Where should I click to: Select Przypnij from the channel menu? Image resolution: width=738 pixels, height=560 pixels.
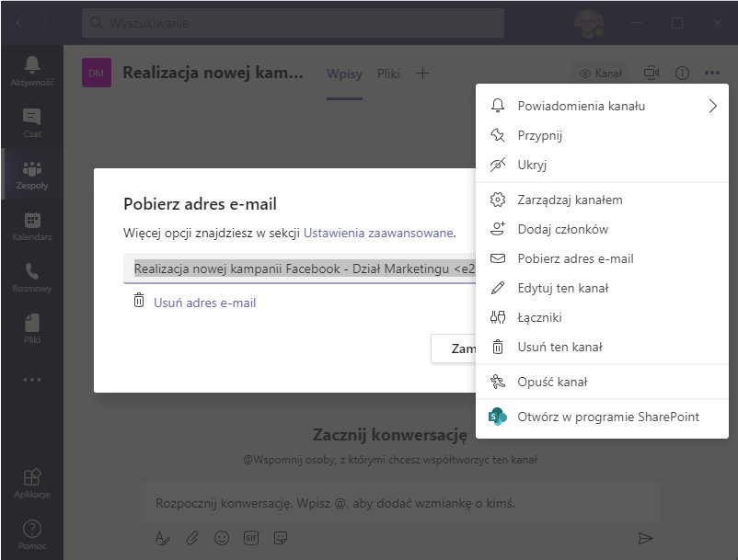pyautogui.click(x=541, y=134)
